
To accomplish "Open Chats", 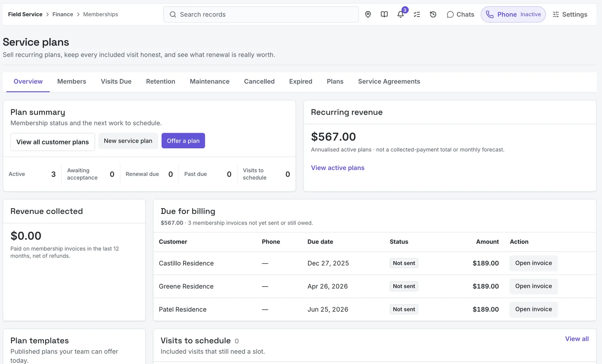I will tap(460, 14).
